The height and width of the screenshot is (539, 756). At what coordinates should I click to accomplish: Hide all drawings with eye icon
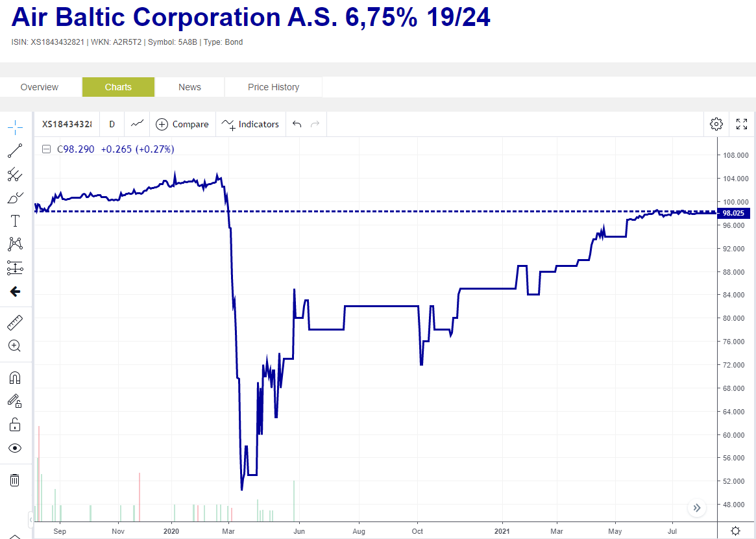[x=15, y=448]
